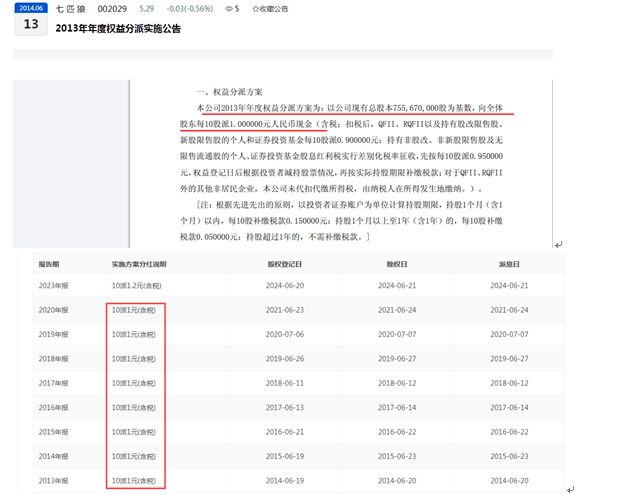The height and width of the screenshot is (495, 637).
Task: Click the 报告期 column header
Action: coord(49,264)
